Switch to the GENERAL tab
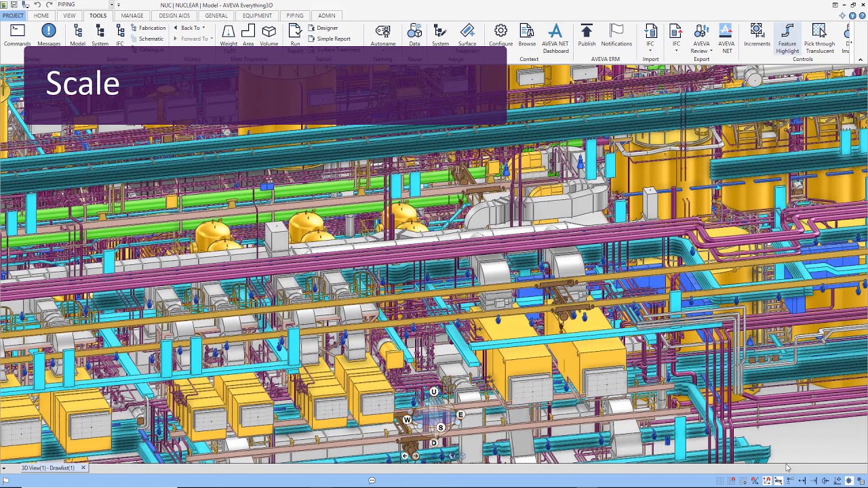Image resolution: width=868 pixels, height=488 pixels. click(216, 16)
